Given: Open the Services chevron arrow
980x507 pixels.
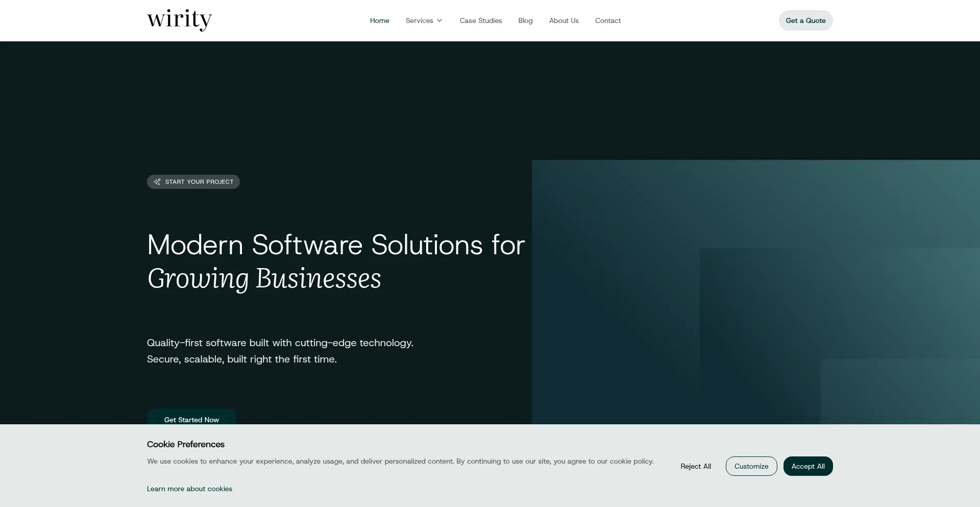Looking at the screenshot, I should coord(439,20).
